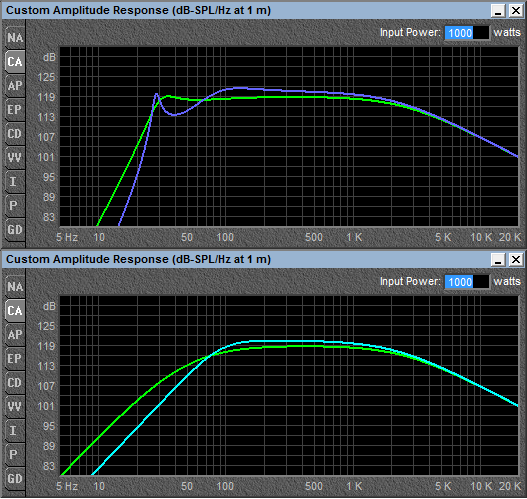Open the GD tab in bottom window

[x=15, y=479]
